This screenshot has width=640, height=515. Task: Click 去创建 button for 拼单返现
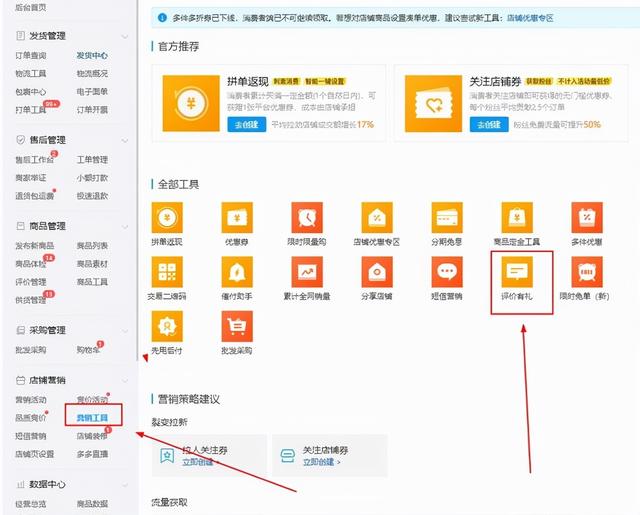tap(247, 124)
